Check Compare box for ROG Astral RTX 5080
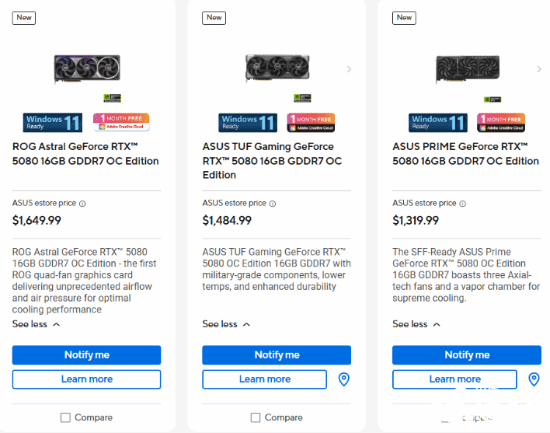Screen dimensions: 550x433 65,418
